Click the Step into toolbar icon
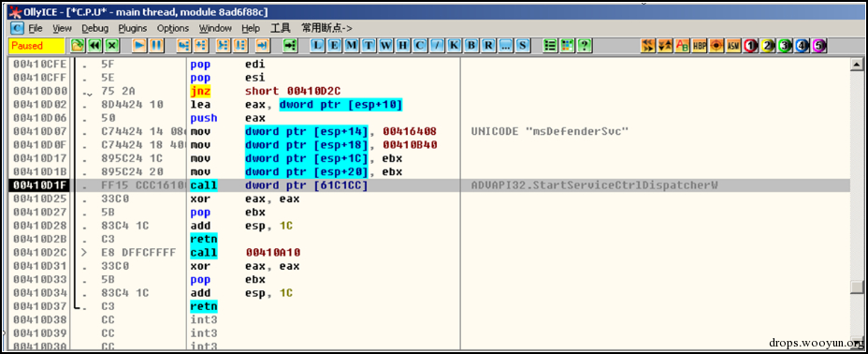 pos(183,46)
